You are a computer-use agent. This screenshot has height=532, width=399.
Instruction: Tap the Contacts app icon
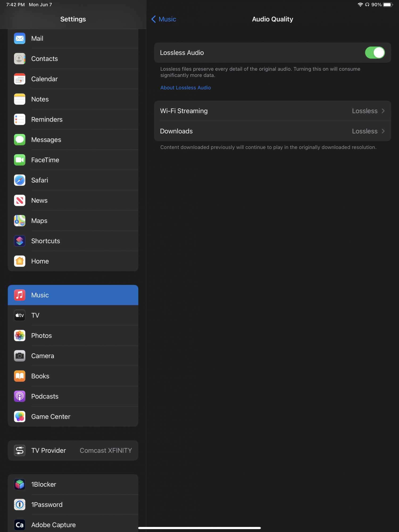[20, 59]
